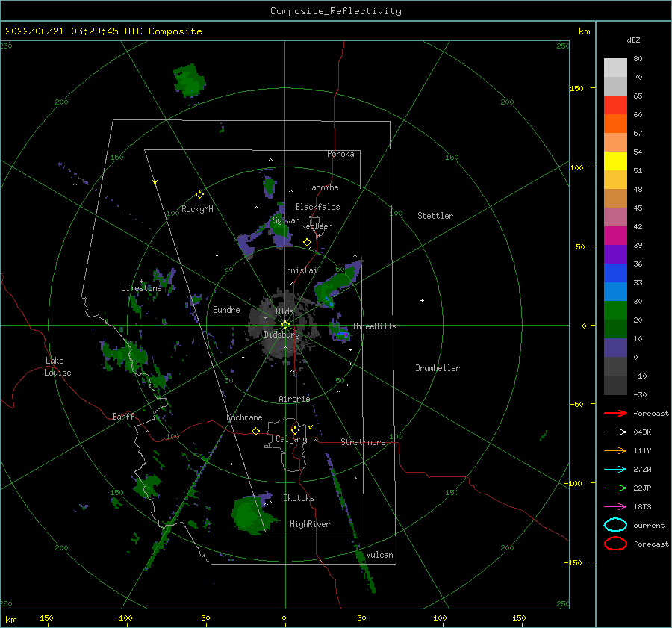Click the Vulcan town label
The height and width of the screenshot is (628, 672).
379,555
